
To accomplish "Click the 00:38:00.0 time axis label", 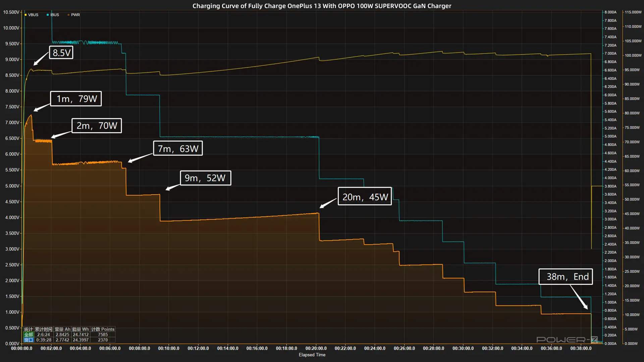I will click(581, 348).
